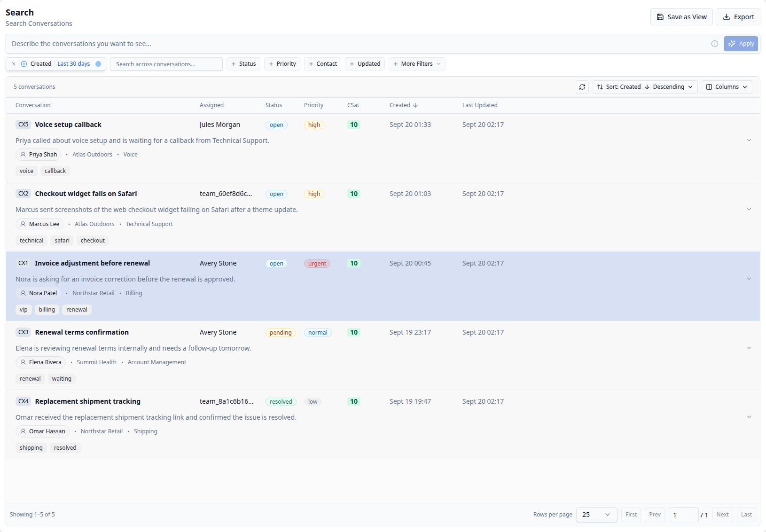The image size is (766, 532).
Task: Click the plus-circle icon on the Created filter
Action: [24, 64]
